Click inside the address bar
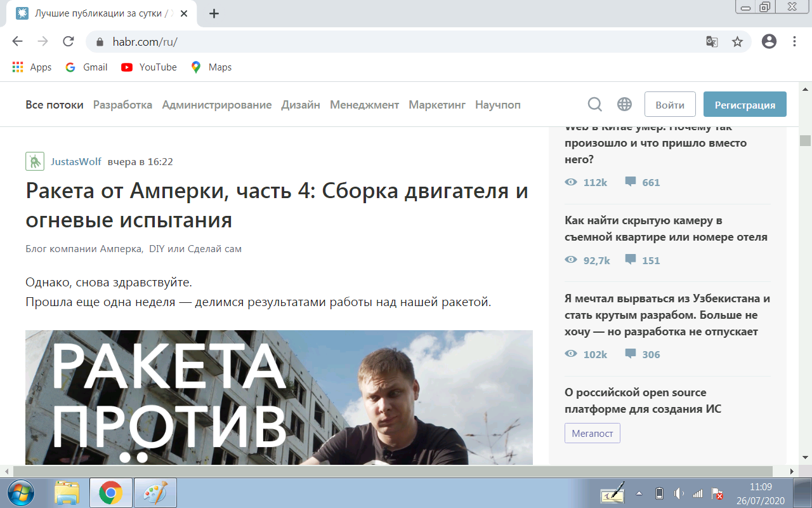This screenshot has width=812, height=508. (x=254, y=41)
